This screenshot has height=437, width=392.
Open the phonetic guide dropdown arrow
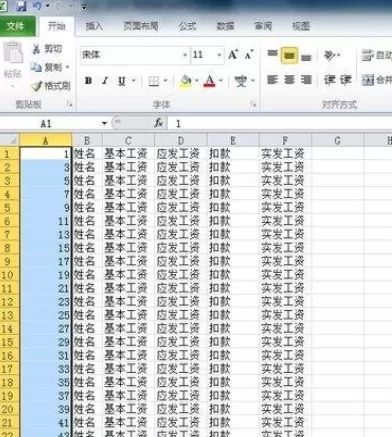click(x=253, y=81)
